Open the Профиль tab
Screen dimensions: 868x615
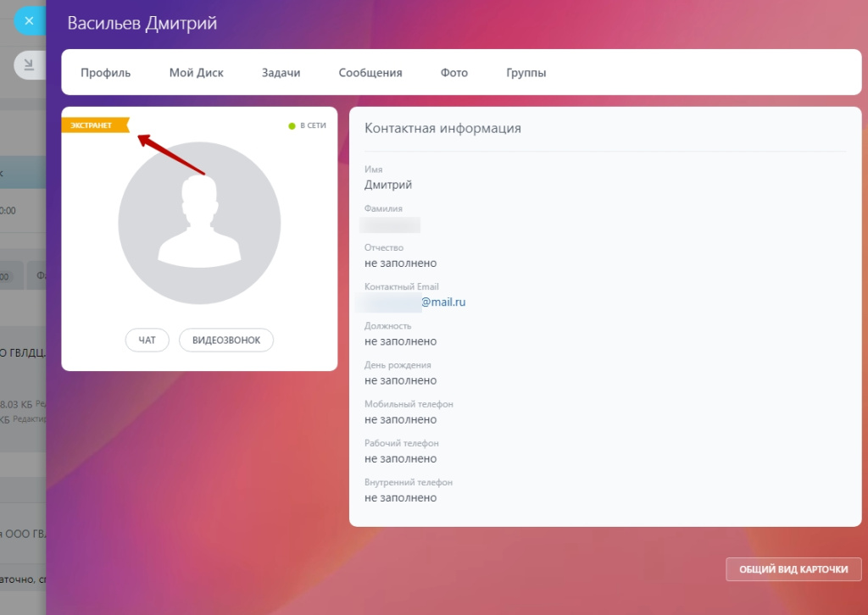click(x=106, y=73)
